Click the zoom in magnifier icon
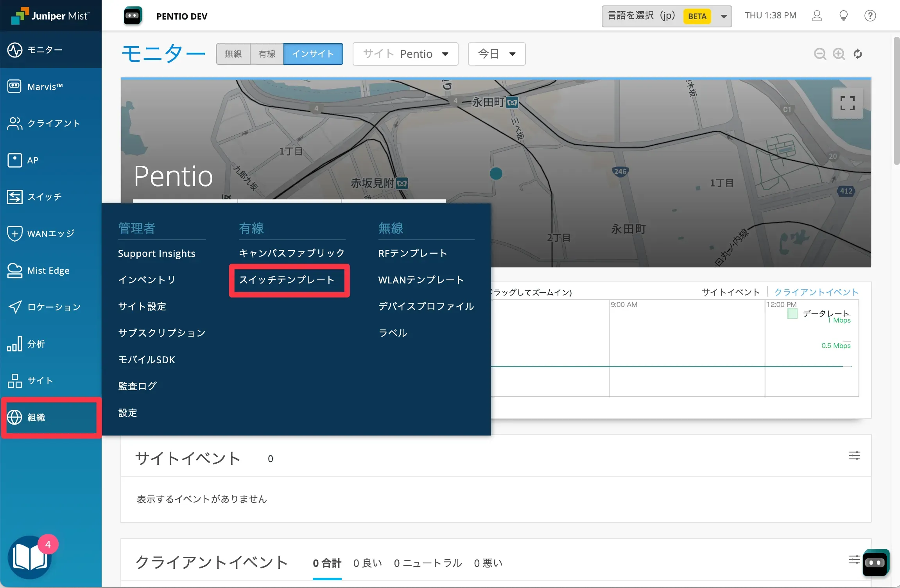 pyautogui.click(x=839, y=54)
